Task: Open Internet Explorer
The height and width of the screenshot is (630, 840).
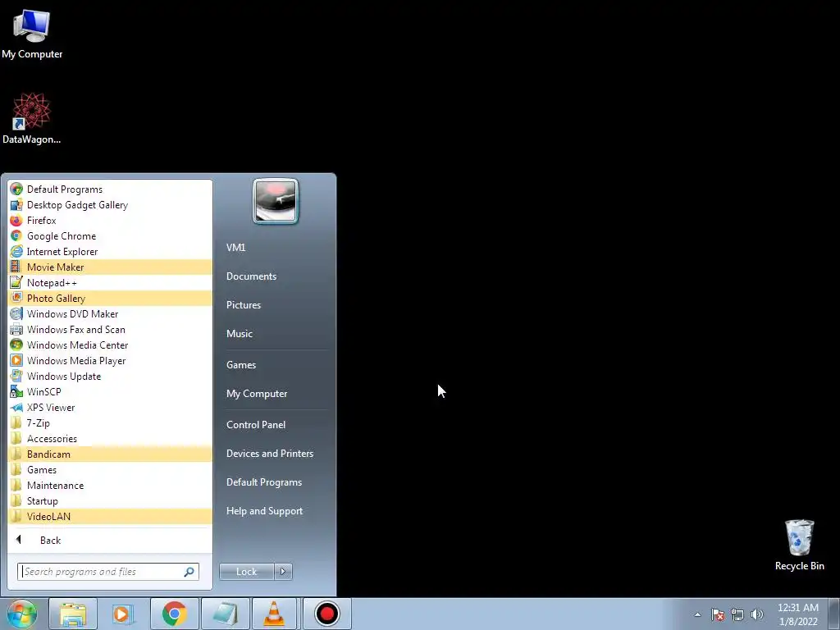Action: pos(111,251)
